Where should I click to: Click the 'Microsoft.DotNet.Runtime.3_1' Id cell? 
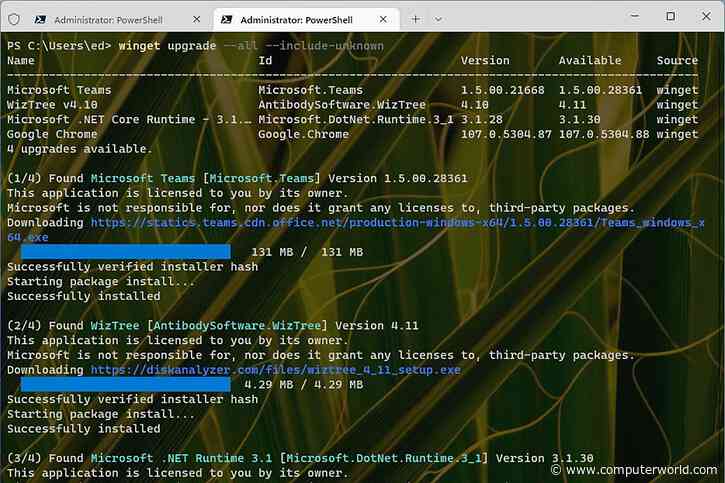point(356,119)
